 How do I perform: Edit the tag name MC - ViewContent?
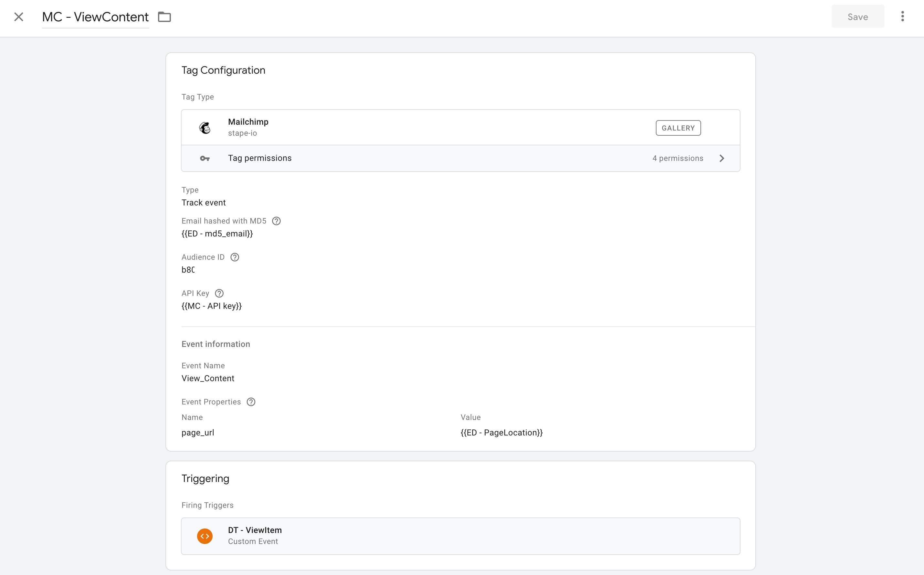coord(95,17)
